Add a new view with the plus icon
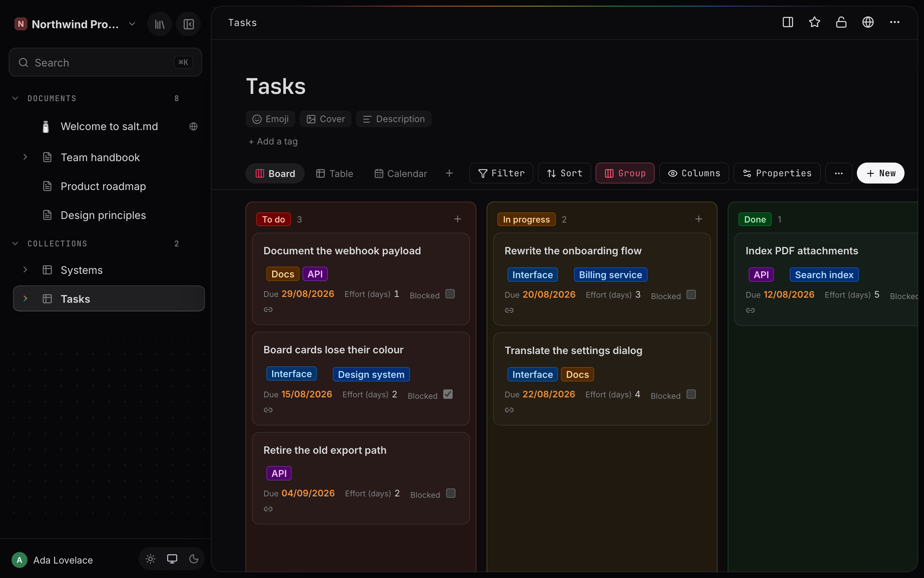 point(449,173)
